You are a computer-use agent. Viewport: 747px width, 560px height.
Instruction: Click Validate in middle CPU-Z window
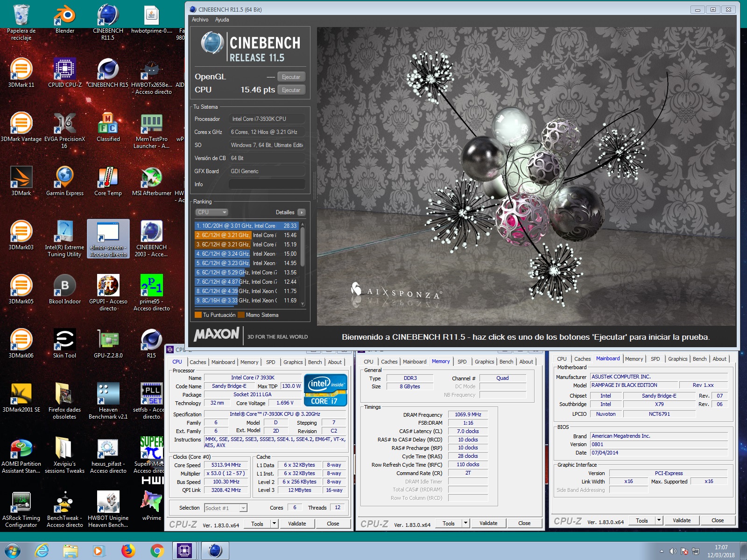(488, 523)
